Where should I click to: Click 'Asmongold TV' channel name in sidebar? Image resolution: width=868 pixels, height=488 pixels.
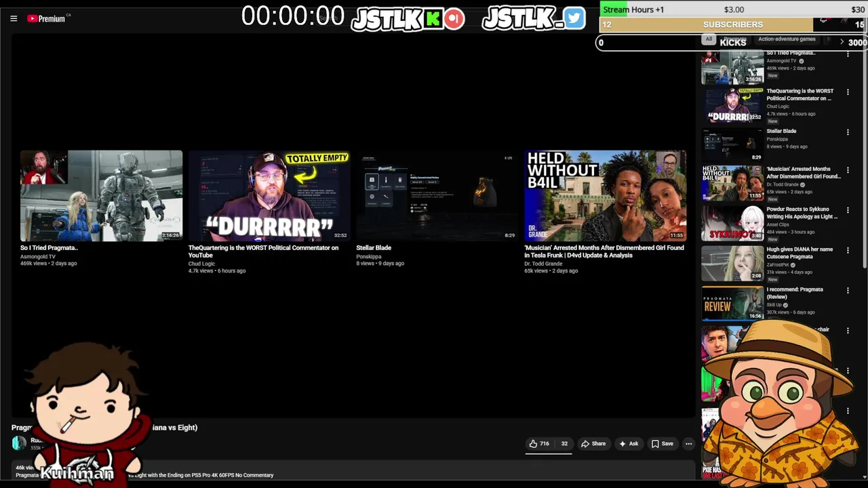[781, 61]
